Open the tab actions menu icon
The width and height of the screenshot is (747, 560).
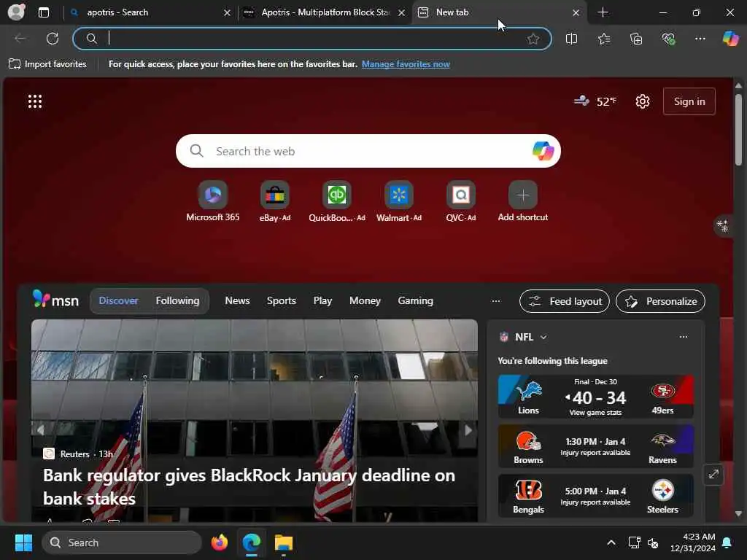click(x=44, y=12)
